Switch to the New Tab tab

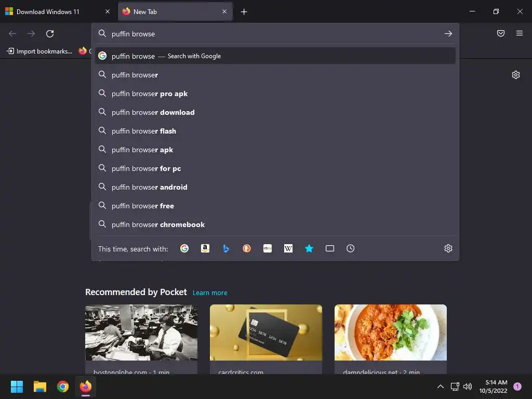tap(175, 11)
